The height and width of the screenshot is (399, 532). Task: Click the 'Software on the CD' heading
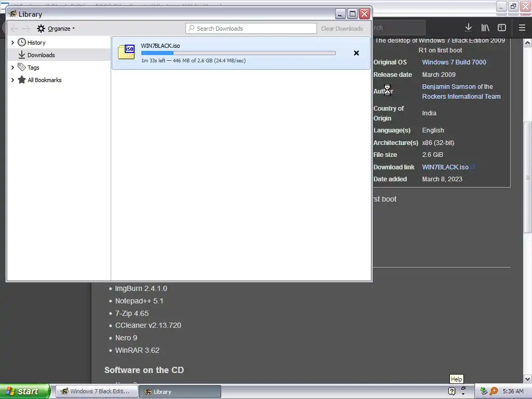click(x=144, y=370)
